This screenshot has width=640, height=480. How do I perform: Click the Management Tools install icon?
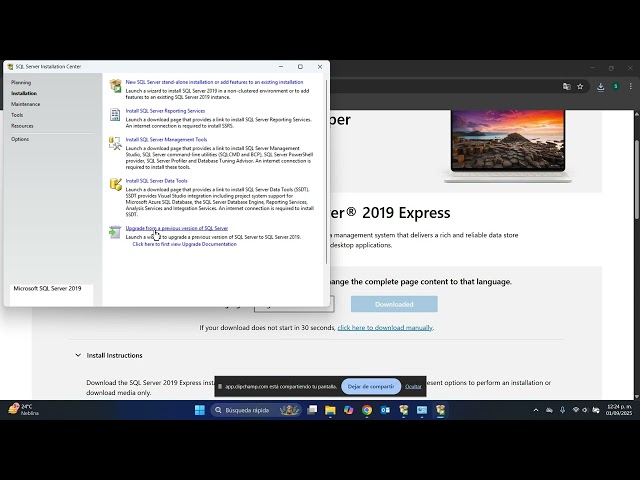(115, 143)
